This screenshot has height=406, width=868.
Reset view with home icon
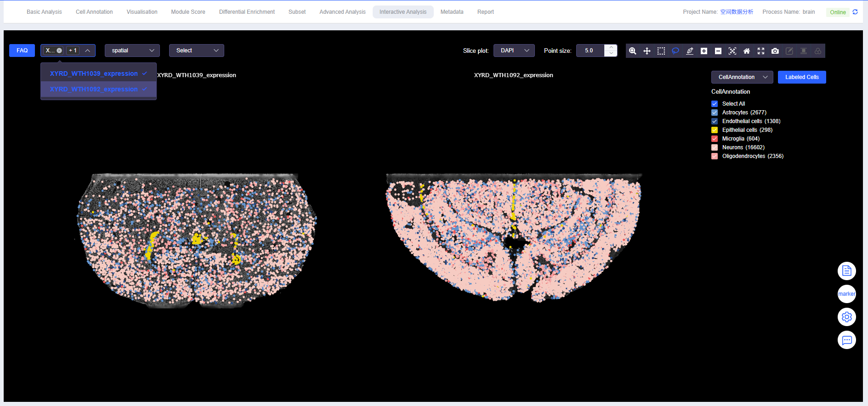coord(747,51)
